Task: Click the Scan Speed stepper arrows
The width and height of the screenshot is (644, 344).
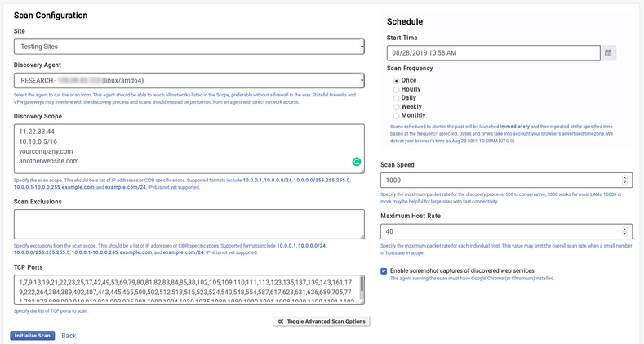Action: tap(624, 180)
